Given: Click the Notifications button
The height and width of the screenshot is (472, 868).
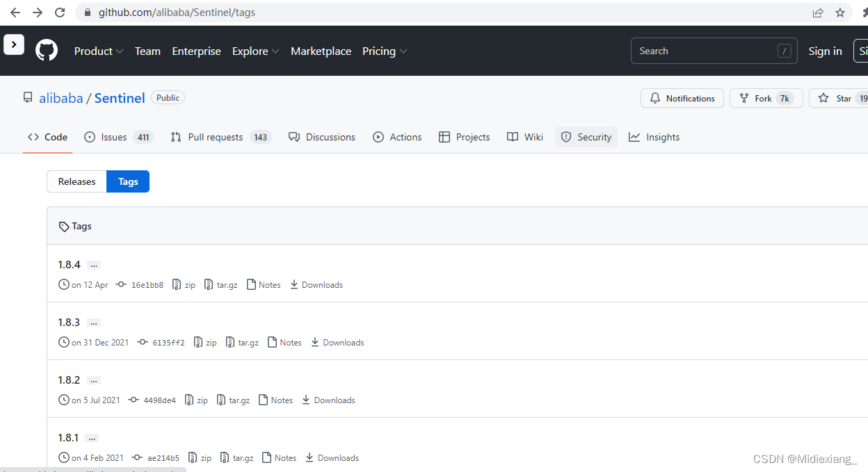Looking at the screenshot, I should (682, 98).
